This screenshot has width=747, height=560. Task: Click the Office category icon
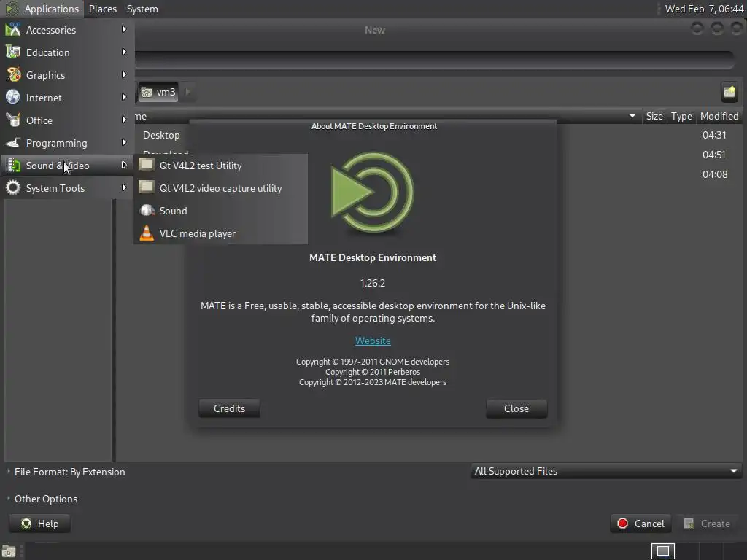tap(13, 120)
